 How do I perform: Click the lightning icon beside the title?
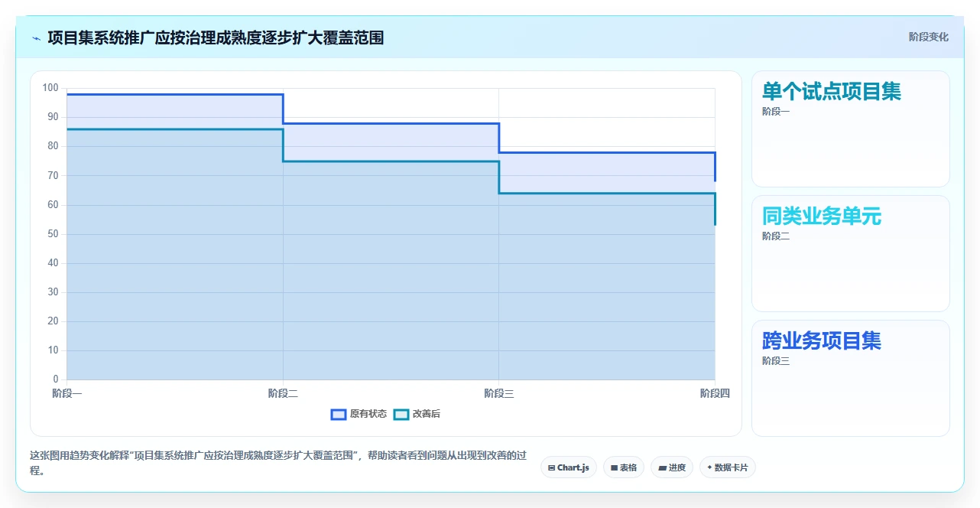(x=36, y=37)
